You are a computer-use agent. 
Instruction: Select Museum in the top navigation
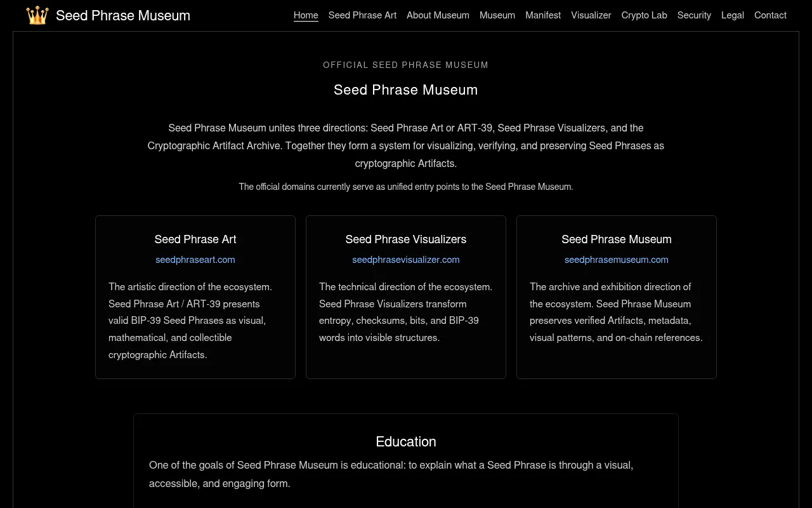497,15
